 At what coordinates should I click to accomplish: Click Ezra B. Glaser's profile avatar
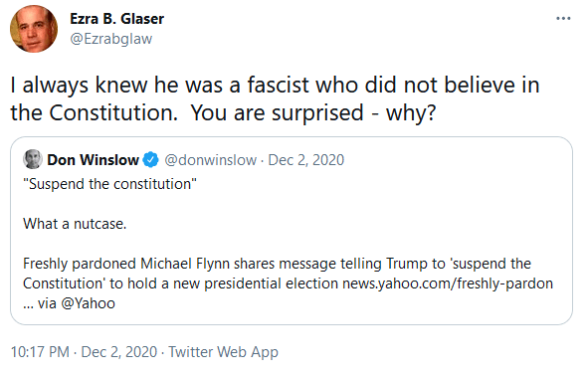point(34,29)
